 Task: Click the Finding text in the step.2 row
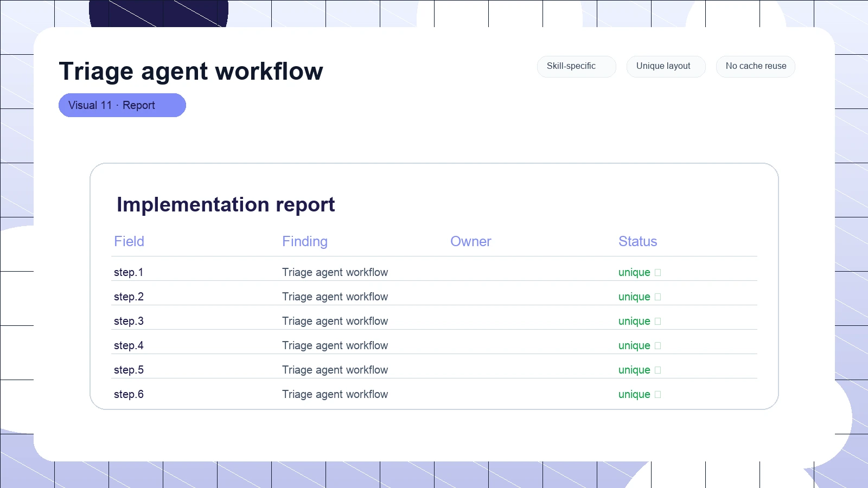click(x=335, y=297)
